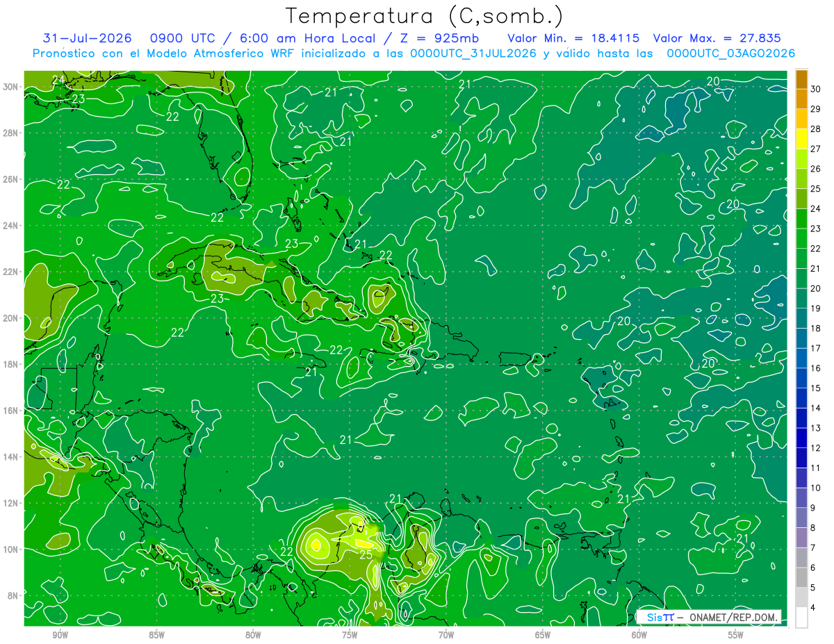
Task: Click the 12N latitude axis label
Action: (x=12, y=503)
